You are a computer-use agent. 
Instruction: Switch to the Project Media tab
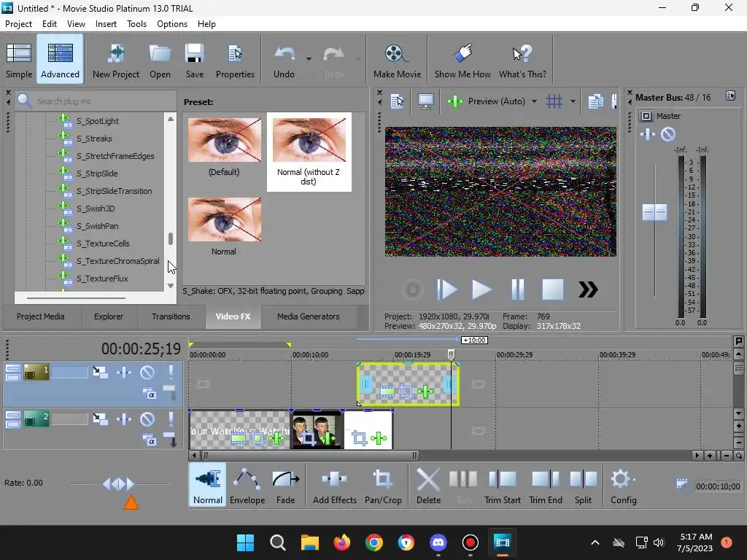[41, 316]
